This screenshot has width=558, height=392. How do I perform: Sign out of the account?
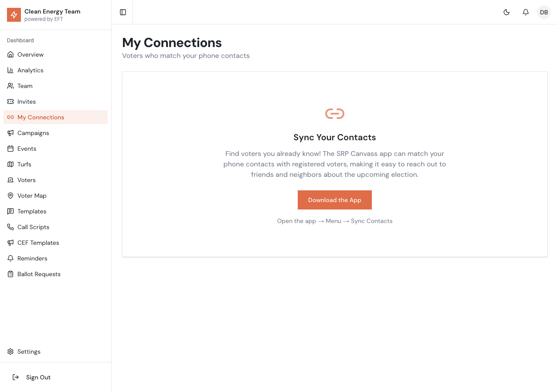click(x=38, y=377)
